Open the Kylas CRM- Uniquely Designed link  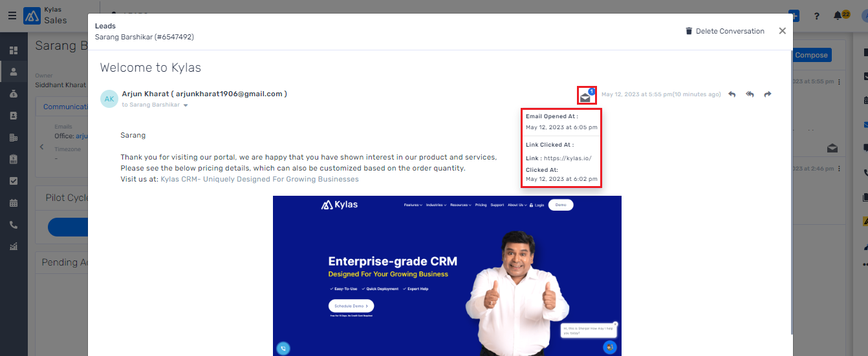259,179
